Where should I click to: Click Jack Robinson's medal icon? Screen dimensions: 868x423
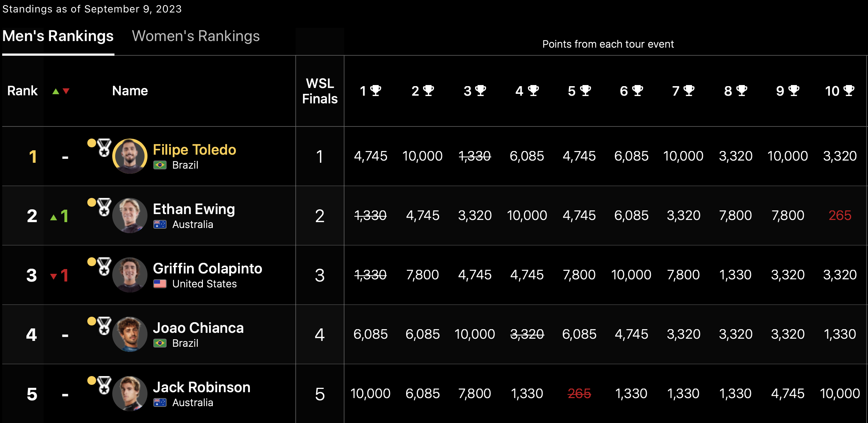point(104,385)
